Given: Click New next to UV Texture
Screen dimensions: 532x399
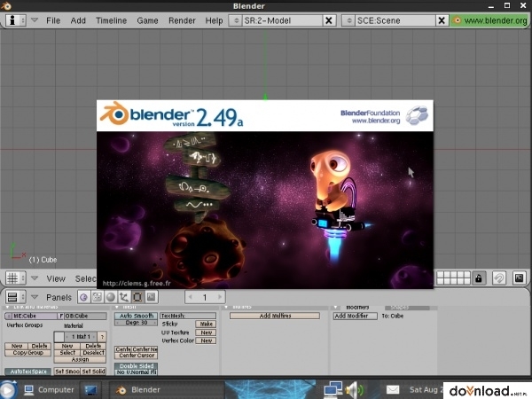Looking at the screenshot, I should coord(206,332).
